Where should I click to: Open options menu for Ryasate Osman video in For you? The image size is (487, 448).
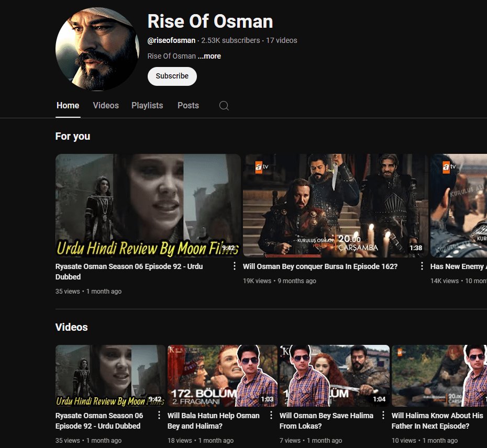click(235, 266)
